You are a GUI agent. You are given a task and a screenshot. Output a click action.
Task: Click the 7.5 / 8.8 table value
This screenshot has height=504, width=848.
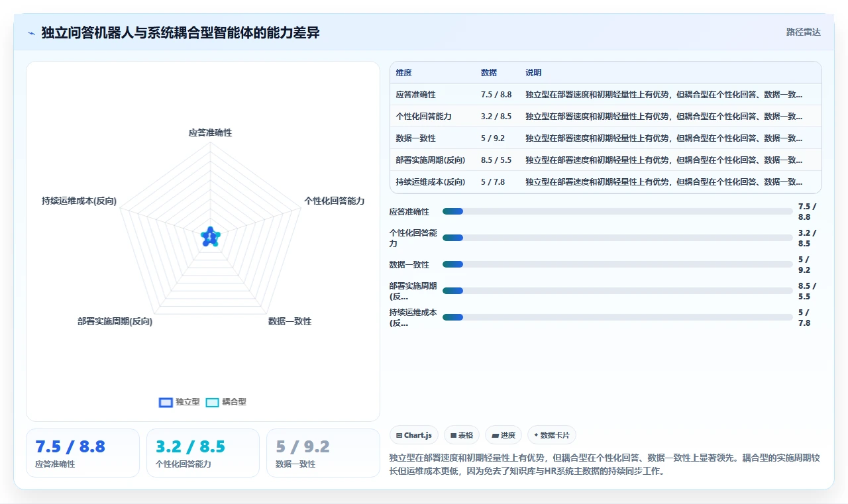496,95
